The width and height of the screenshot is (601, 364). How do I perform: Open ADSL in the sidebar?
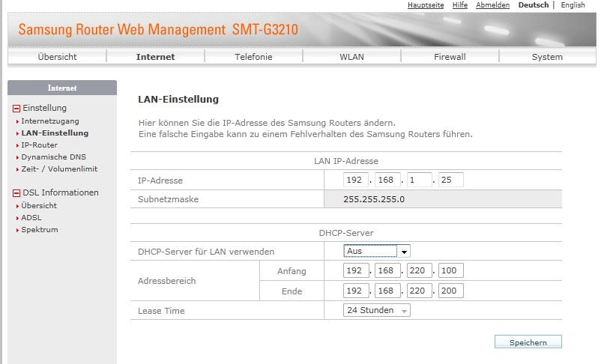pyautogui.click(x=31, y=217)
